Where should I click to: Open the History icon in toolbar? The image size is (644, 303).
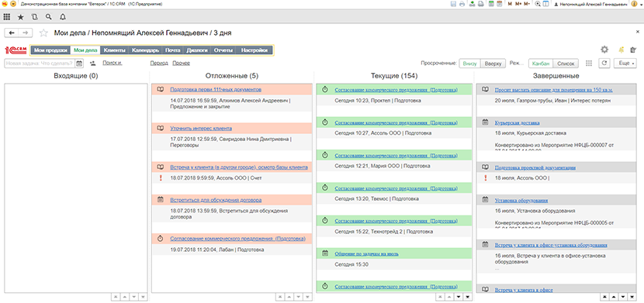pos(34,17)
